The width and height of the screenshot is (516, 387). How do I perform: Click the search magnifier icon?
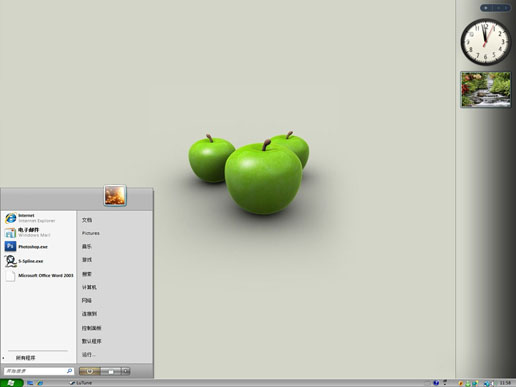click(x=69, y=371)
